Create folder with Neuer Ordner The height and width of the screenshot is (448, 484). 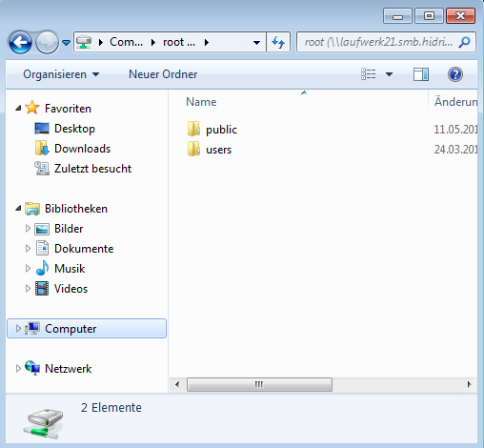coord(163,74)
